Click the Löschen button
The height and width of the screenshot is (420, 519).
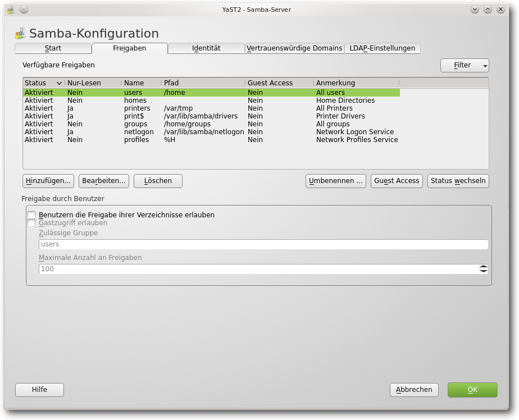158,181
